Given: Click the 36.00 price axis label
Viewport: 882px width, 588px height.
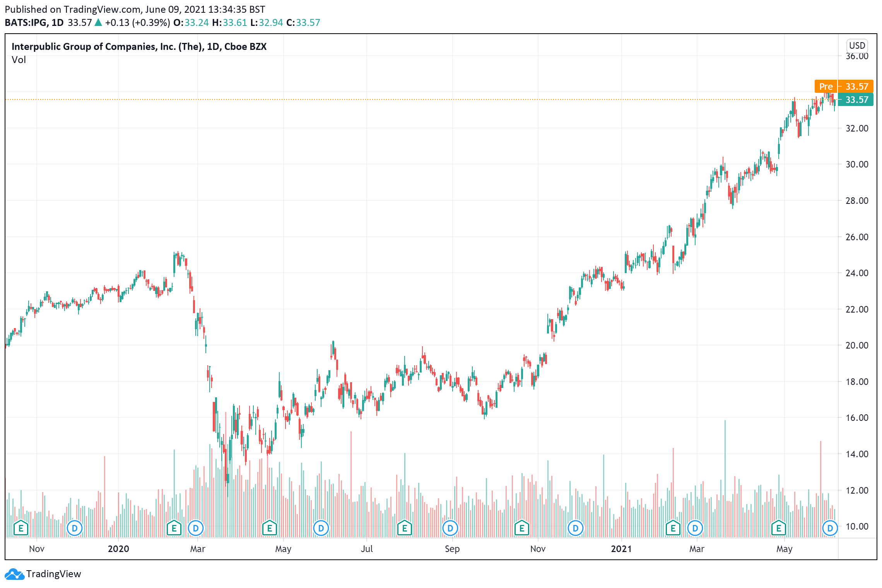Looking at the screenshot, I should pos(857,56).
